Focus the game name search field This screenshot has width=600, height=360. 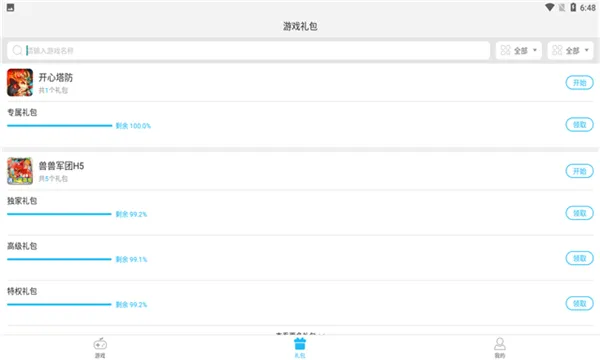coord(248,50)
